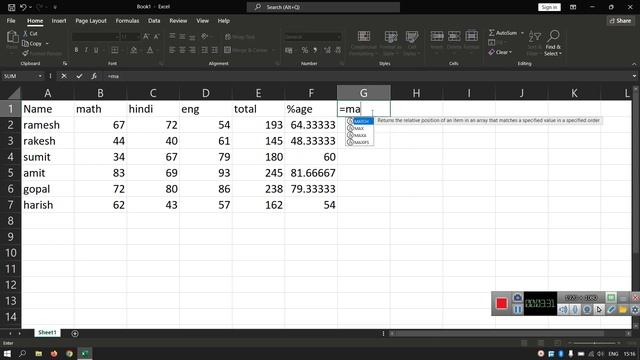This screenshot has width=640, height=360.
Task: Toggle recorder speaker audio icon
Action: (563, 310)
